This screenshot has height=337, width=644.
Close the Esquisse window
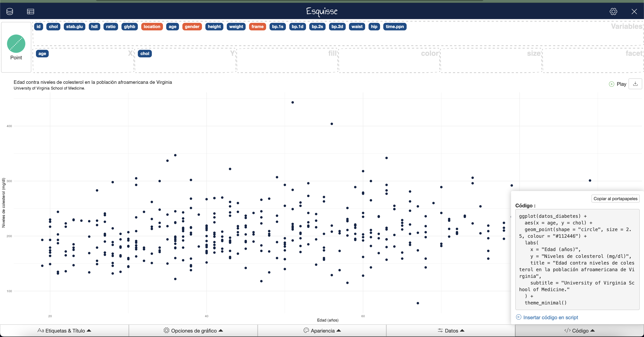(x=634, y=12)
